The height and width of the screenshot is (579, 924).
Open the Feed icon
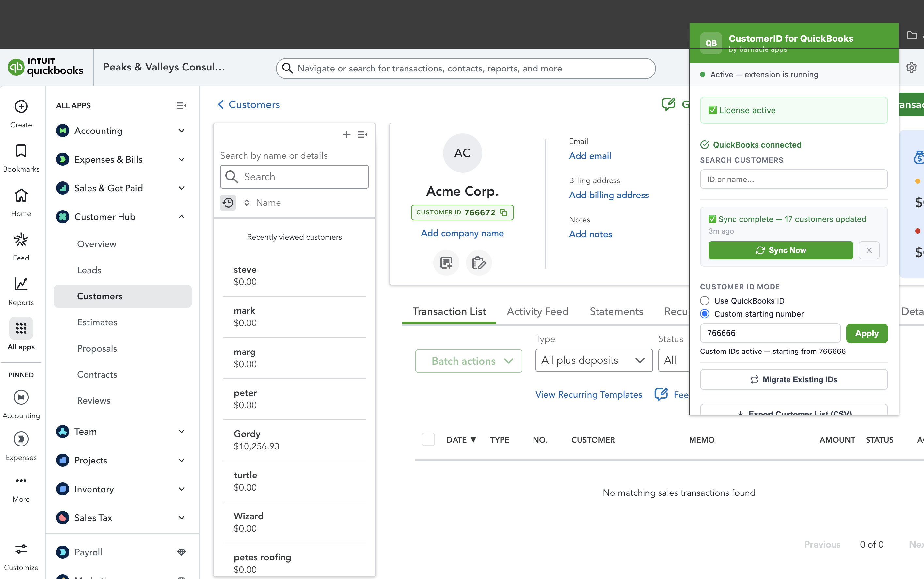(x=21, y=240)
